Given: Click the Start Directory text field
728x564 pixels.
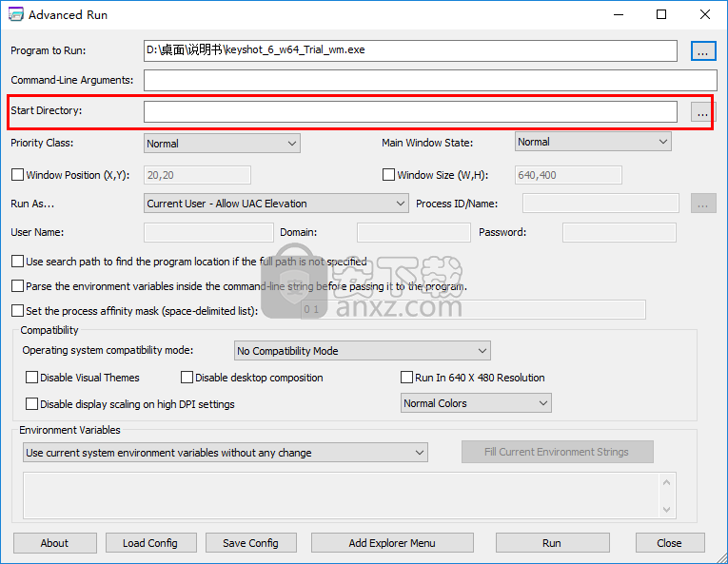Looking at the screenshot, I should tap(410, 112).
